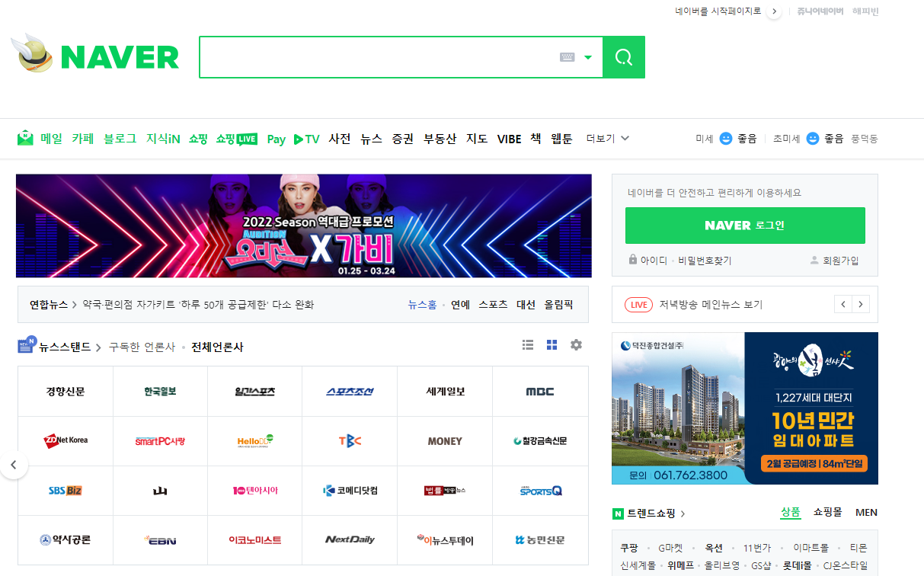
Task: Expand the search autocomplete dropdown arrow
Action: point(588,57)
